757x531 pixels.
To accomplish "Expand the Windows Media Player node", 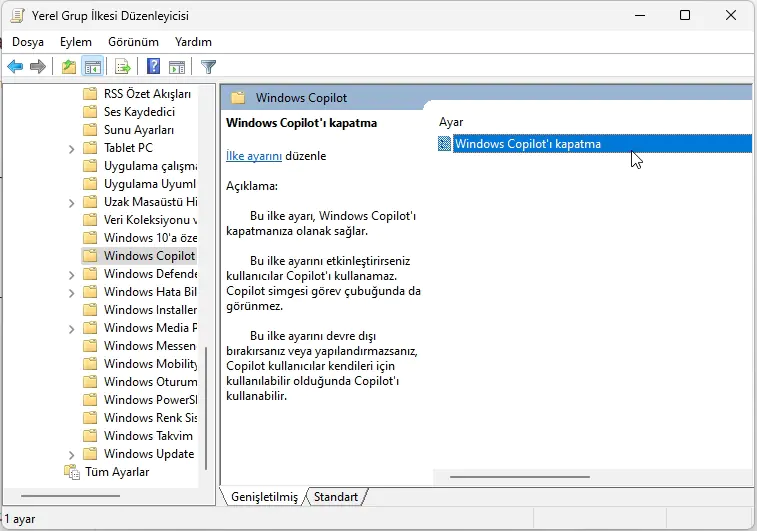I will 71,329.
